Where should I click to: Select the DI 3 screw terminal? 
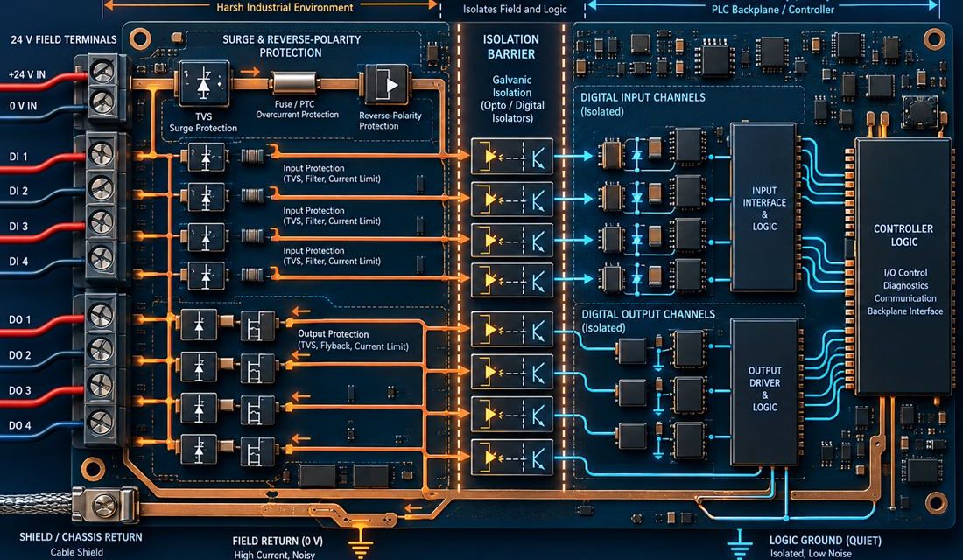[101, 222]
